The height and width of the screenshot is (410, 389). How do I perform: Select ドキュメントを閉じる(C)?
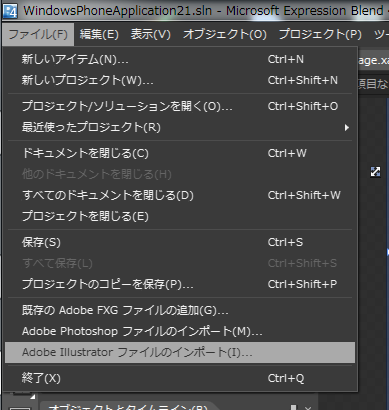(x=180, y=153)
